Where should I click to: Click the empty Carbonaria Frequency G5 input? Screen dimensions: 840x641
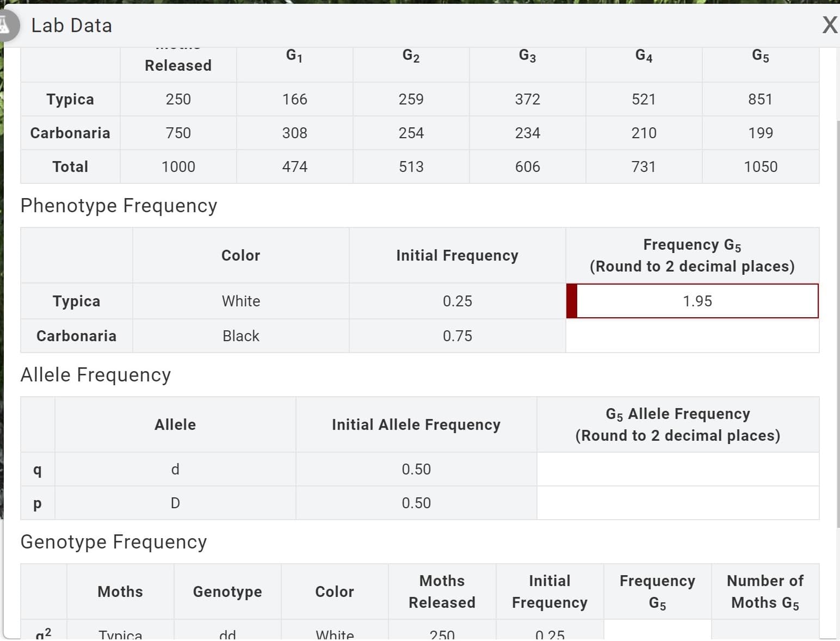coord(692,336)
